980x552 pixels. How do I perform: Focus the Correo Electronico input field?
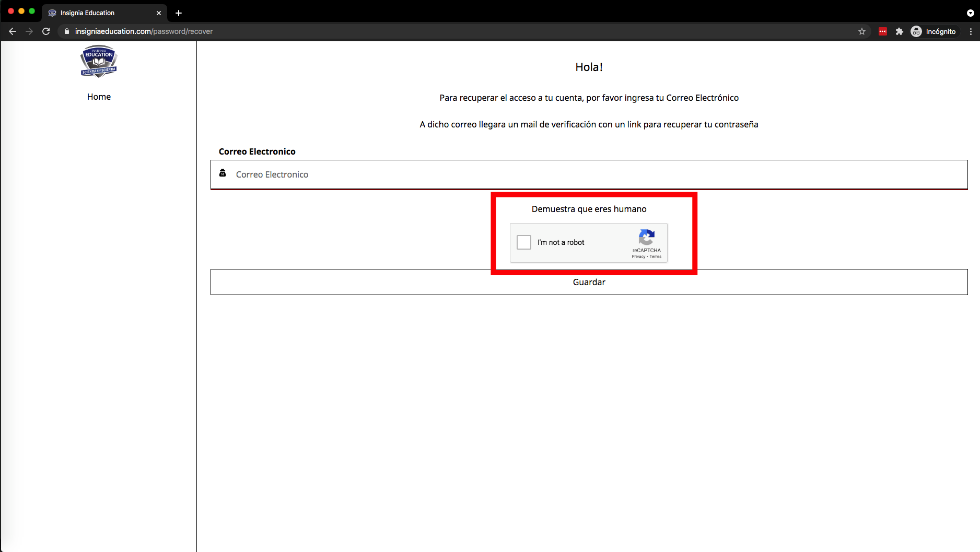588,174
